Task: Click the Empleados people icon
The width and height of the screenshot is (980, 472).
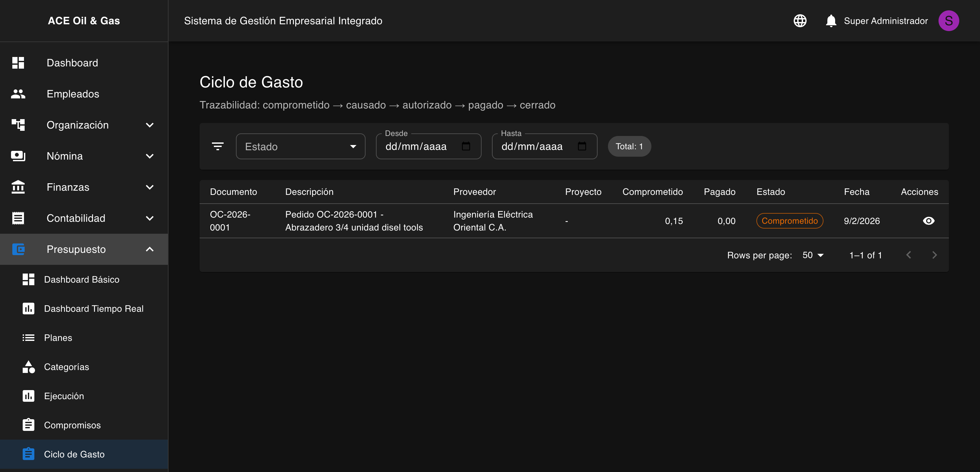Action: (x=18, y=94)
